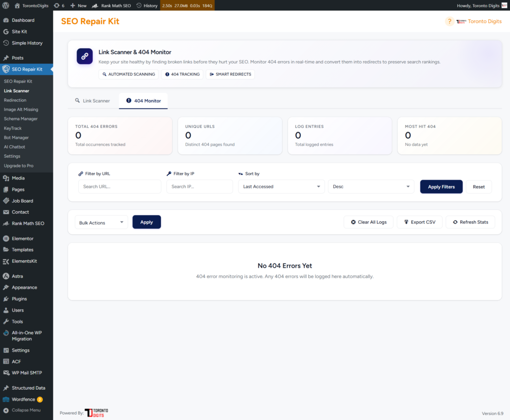The height and width of the screenshot is (420, 510).
Task: Click the orange question mark help icon
Action: (x=449, y=21)
